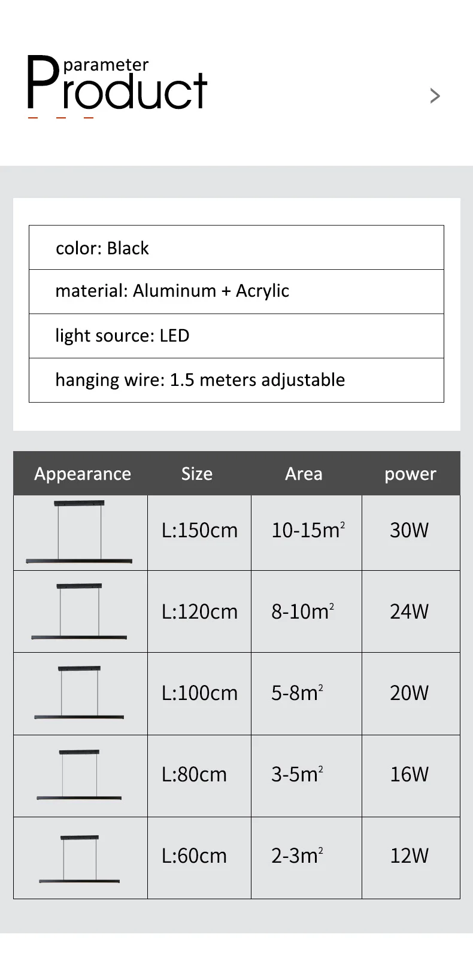This screenshot has width=473, height=980.
Task: Click the L:150cm size cell
Action: (x=199, y=531)
